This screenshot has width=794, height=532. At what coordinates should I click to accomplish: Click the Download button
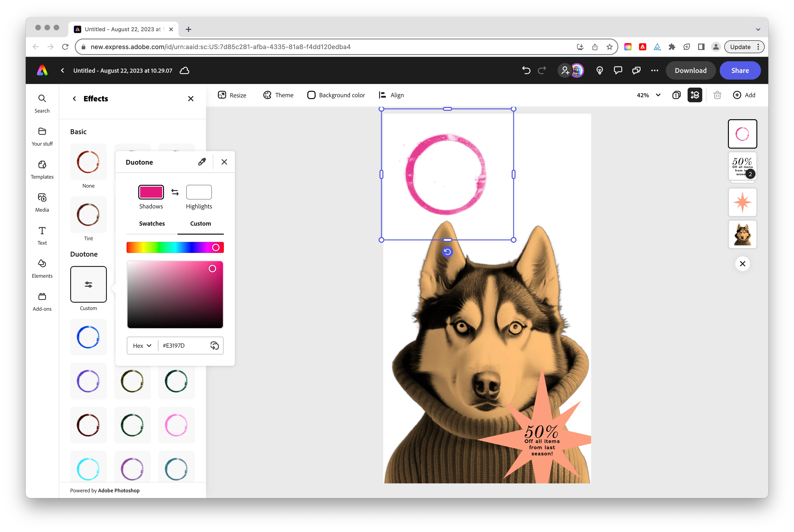pyautogui.click(x=691, y=70)
